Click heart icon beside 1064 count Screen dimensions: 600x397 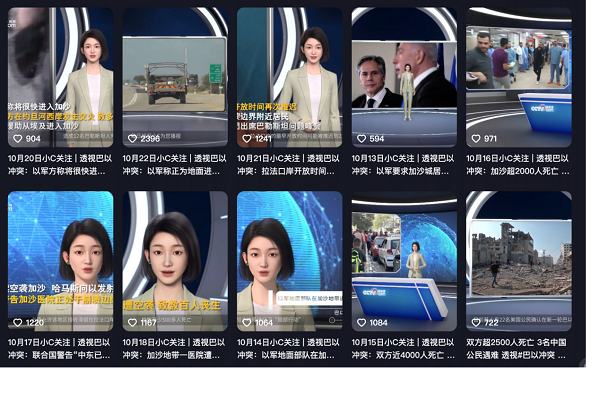[247, 323]
